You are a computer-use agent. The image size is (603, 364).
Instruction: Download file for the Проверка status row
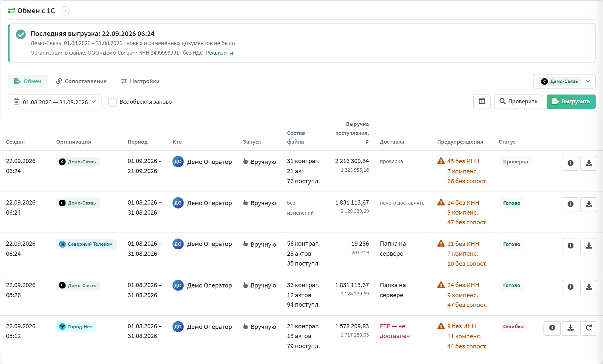[x=589, y=163]
